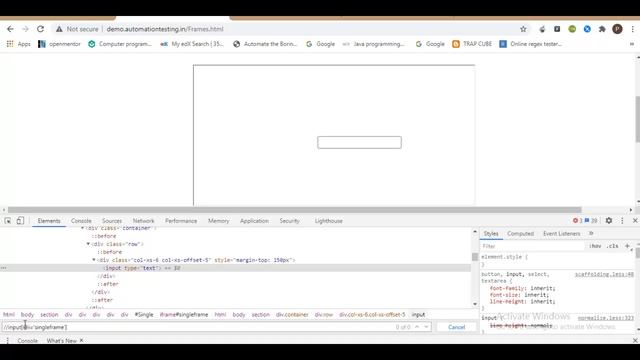Open the Apps bookmark shortcut

pyautogui.click(x=19, y=44)
